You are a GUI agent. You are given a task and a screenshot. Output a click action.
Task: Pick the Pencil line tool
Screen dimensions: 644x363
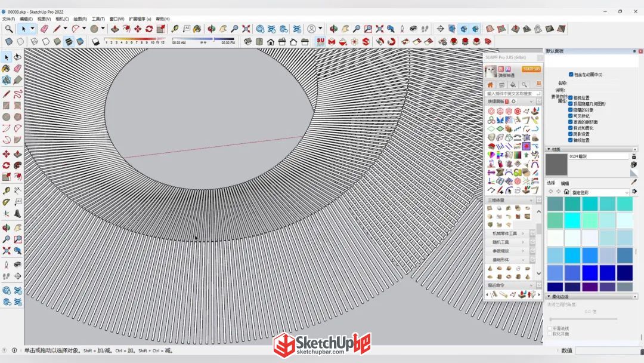[x=56, y=29]
